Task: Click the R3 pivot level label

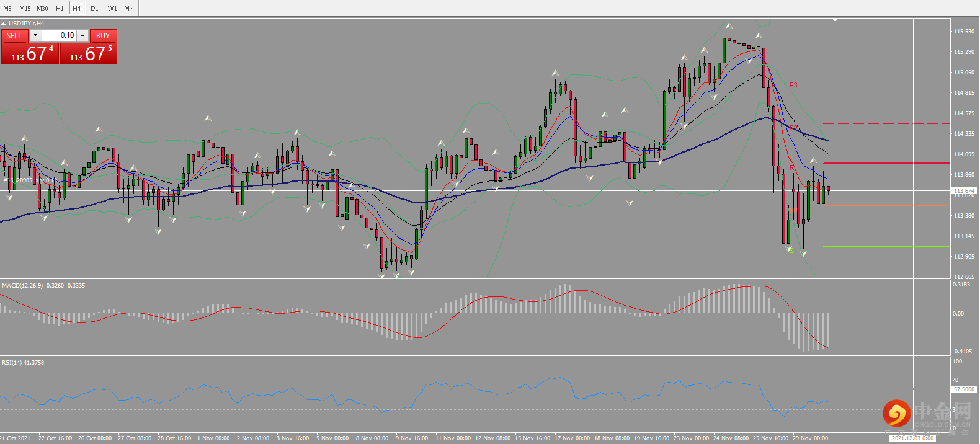Action: coord(793,86)
